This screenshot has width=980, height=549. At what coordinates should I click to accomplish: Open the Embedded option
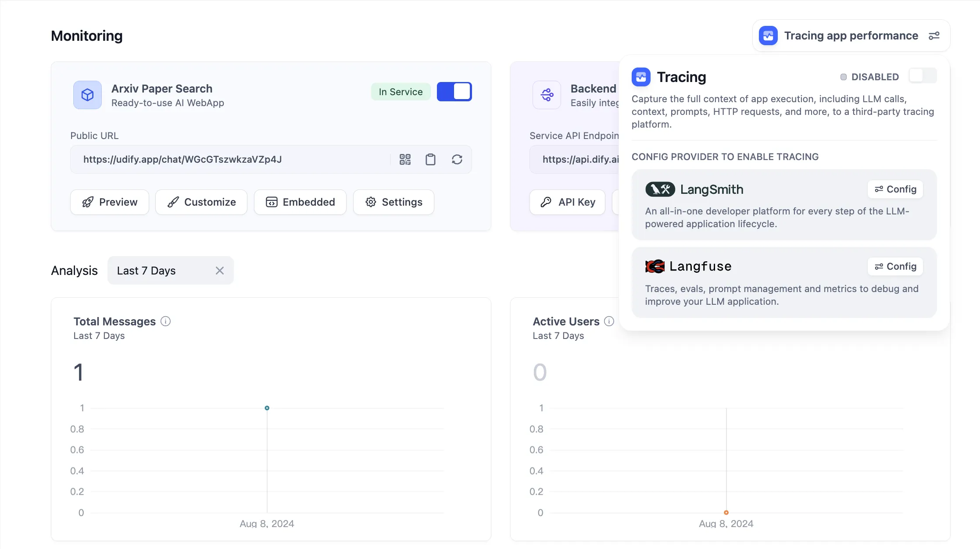tap(300, 202)
